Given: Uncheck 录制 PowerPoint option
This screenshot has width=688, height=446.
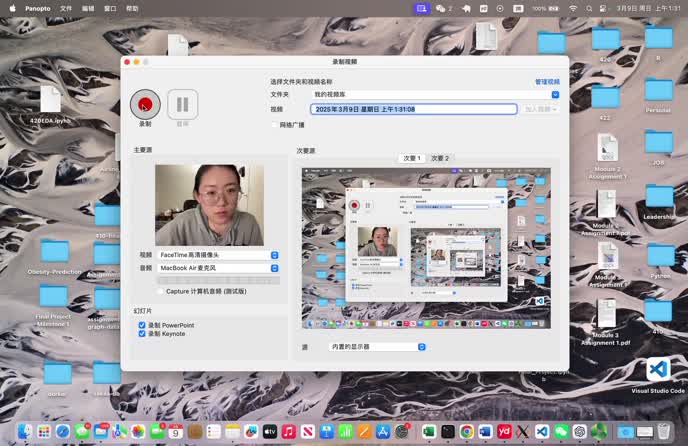Looking at the screenshot, I should point(142,325).
